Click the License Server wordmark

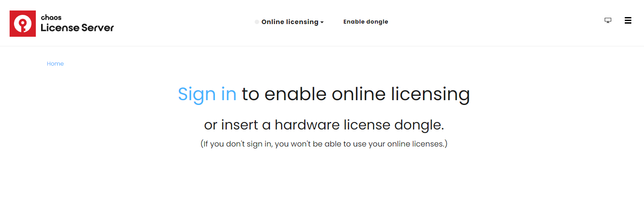(77, 28)
